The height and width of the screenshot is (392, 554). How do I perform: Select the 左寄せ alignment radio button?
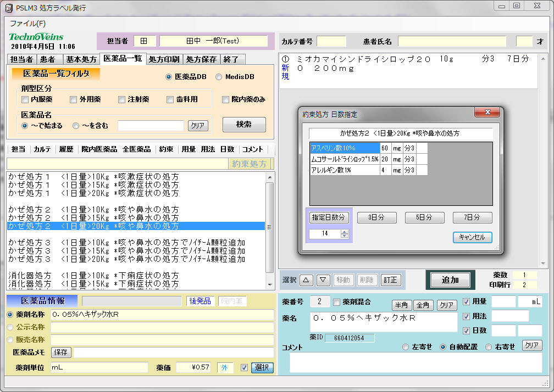click(x=405, y=347)
